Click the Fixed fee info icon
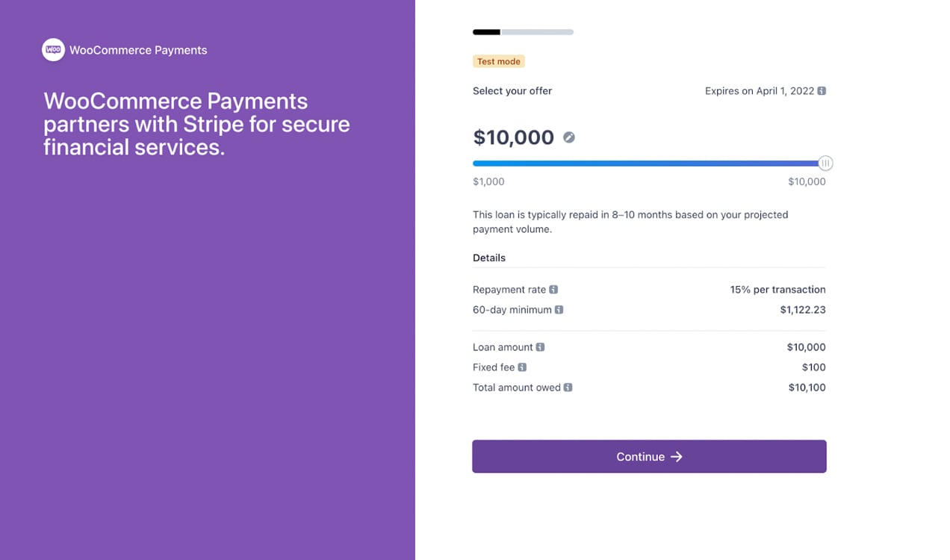 coord(523,367)
